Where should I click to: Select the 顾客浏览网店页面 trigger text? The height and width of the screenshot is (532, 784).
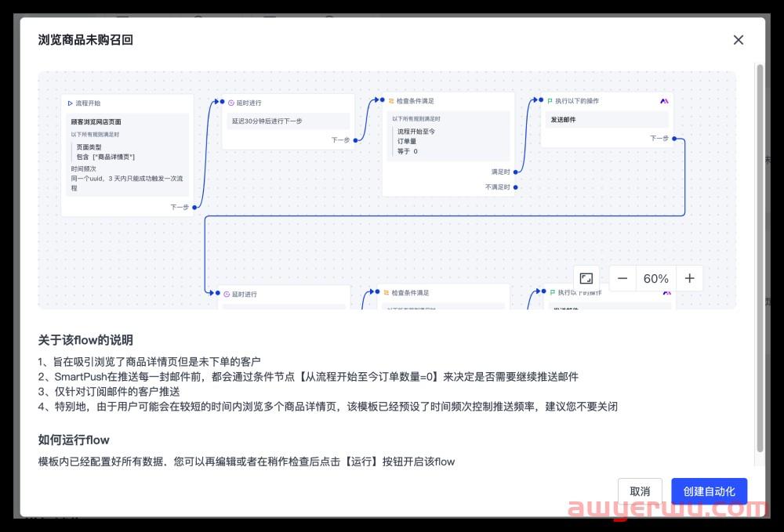click(x=96, y=122)
